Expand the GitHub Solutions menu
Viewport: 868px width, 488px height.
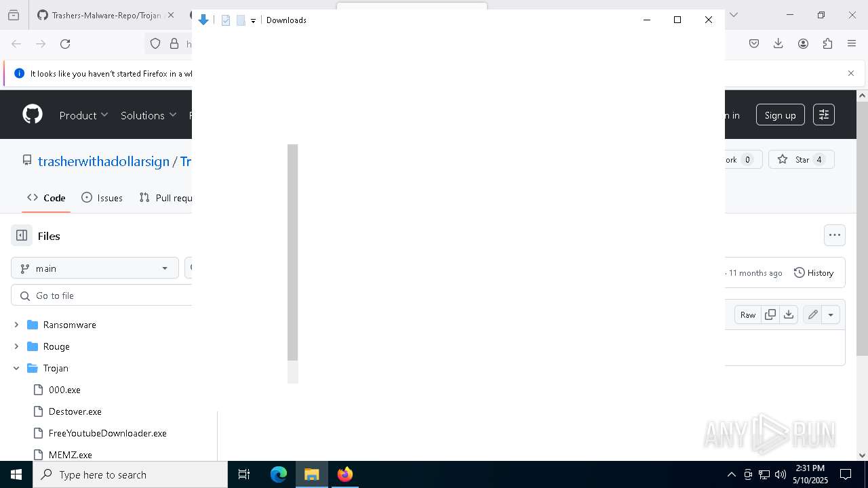pyautogui.click(x=149, y=115)
